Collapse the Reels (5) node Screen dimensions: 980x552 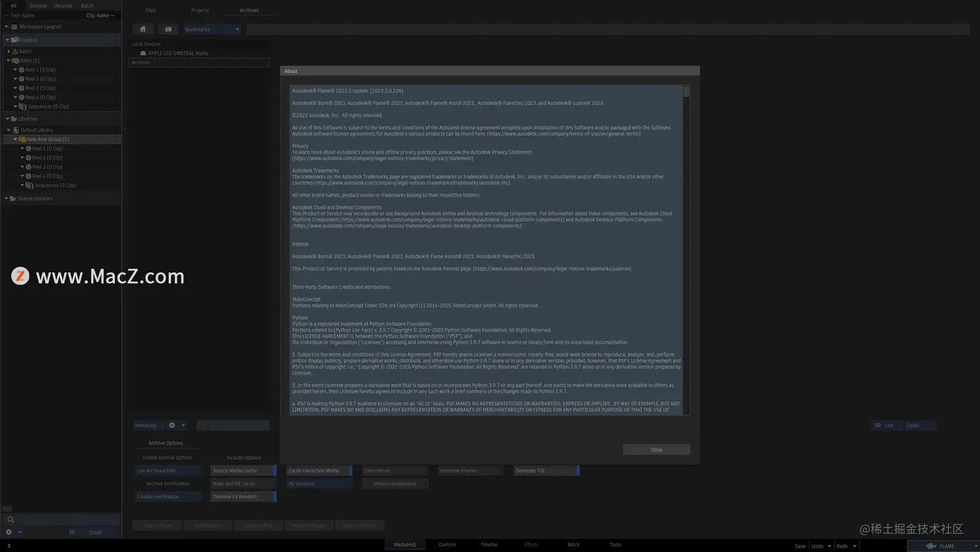point(8,60)
